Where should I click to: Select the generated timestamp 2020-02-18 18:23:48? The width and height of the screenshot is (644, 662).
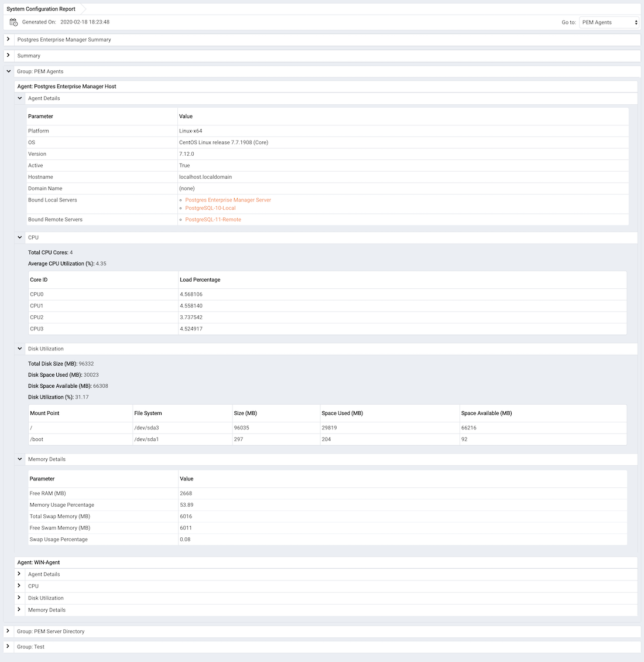(85, 22)
